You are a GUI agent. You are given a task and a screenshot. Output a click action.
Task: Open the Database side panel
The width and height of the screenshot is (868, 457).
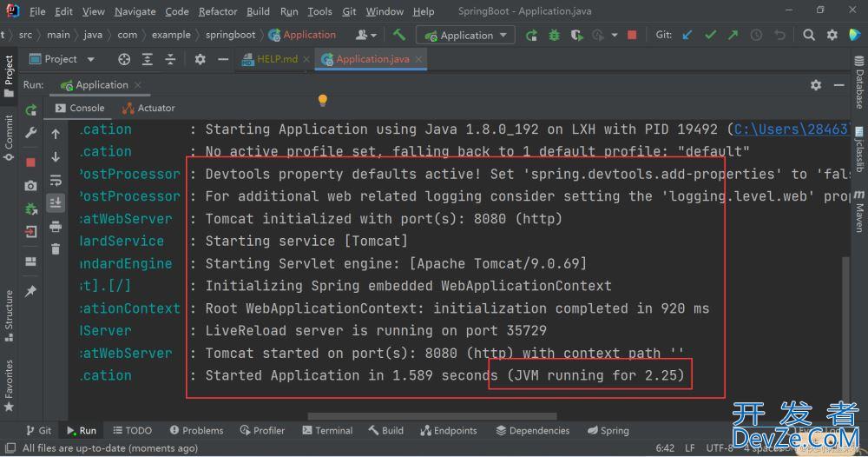[x=859, y=82]
